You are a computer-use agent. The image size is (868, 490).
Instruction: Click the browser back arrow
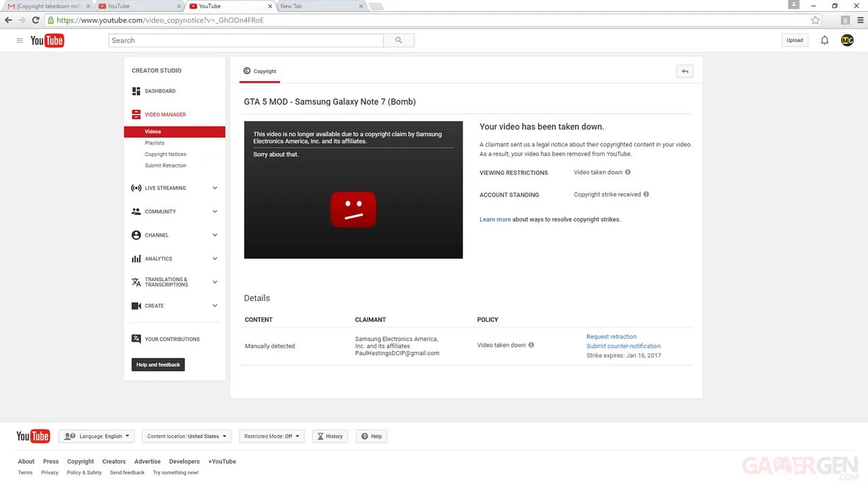point(8,20)
